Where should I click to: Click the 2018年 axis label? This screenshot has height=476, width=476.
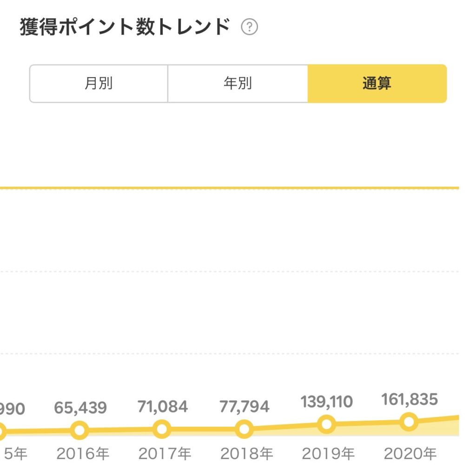coord(246,454)
